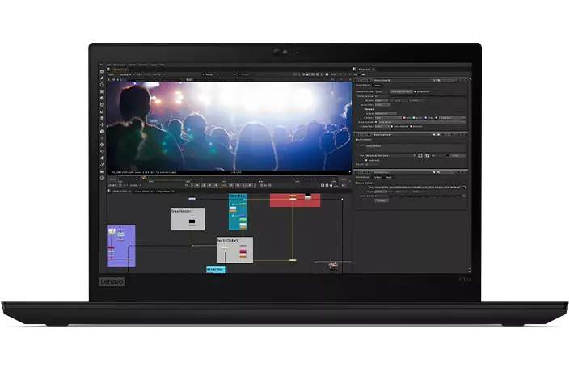The width and height of the screenshot is (570, 392).
Task: Select the CleanPlate teal backdrop node
Action: [x=238, y=212]
